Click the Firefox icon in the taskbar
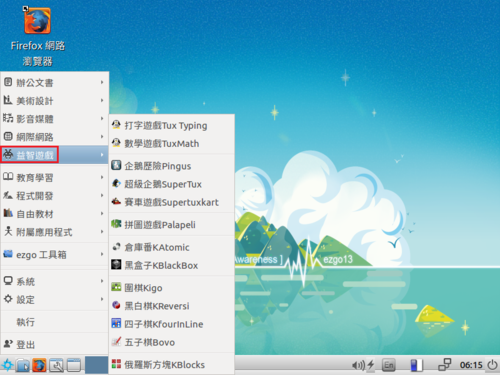The width and height of the screenshot is (500, 375). 39,365
